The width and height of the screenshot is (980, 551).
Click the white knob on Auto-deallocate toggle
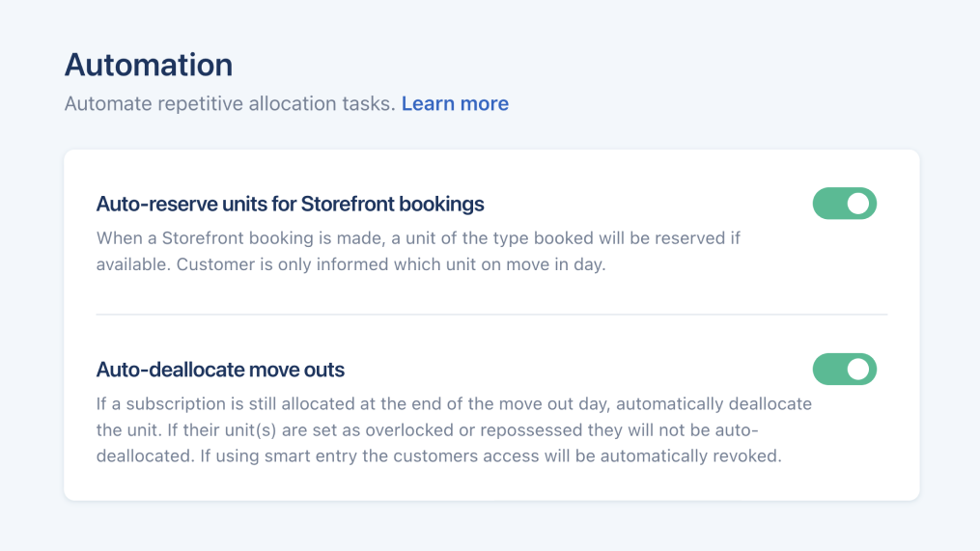click(858, 369)
